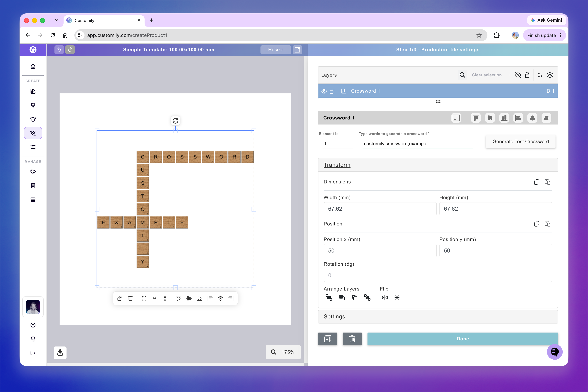Viewport: 588px width, 392px height.
Task: Open the support headset icon
Action: click(x=33, y=339)
